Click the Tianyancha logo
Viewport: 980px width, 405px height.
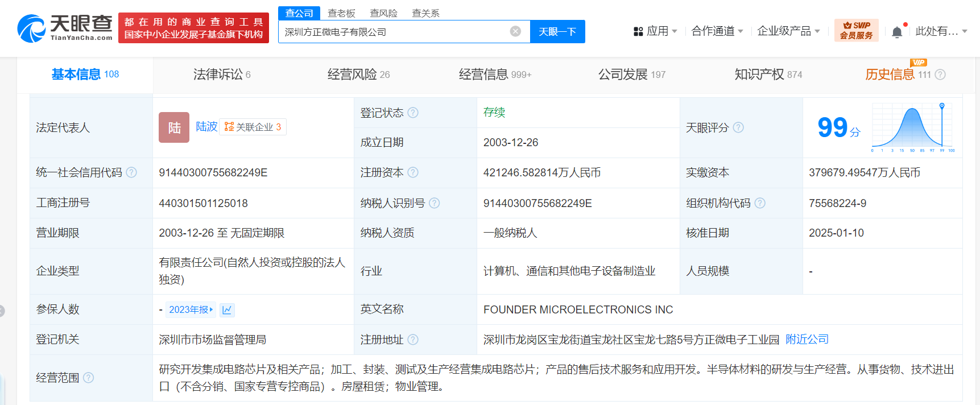pos(65,28)
